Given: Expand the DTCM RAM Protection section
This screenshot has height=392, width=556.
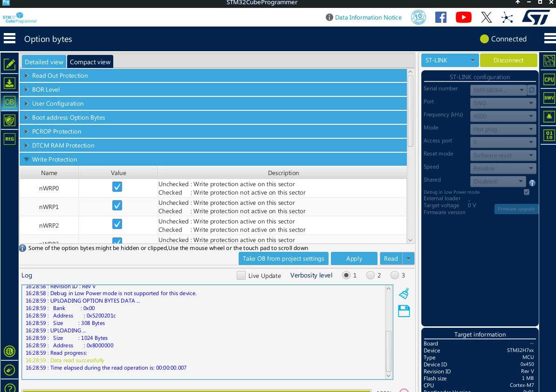Looking at the screenshot, I should click(213, 146).
